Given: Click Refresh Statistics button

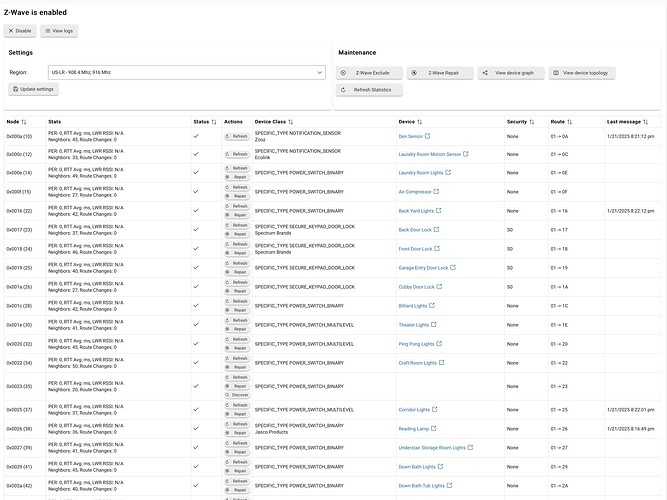Looking at the screenshot, I should coord(369,90).
